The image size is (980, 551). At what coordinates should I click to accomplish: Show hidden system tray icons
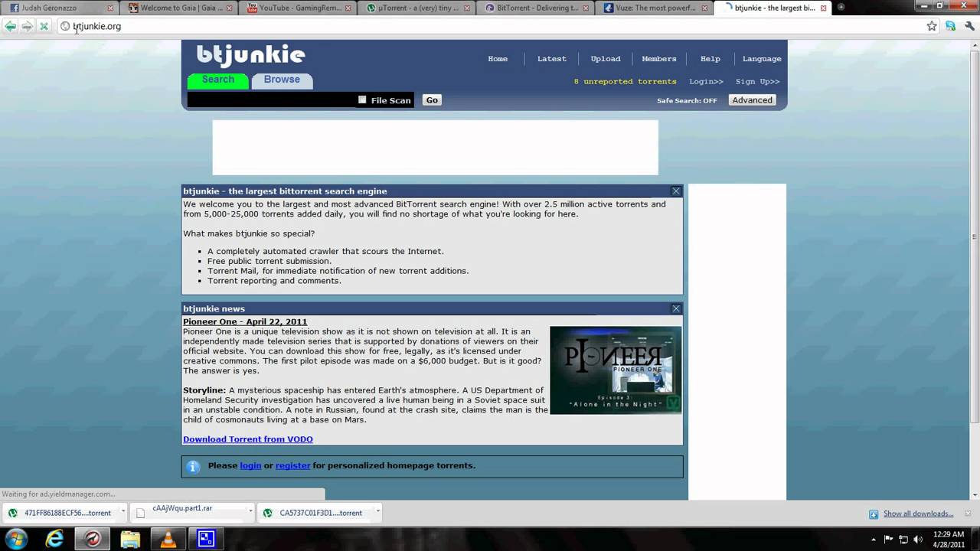874,539
